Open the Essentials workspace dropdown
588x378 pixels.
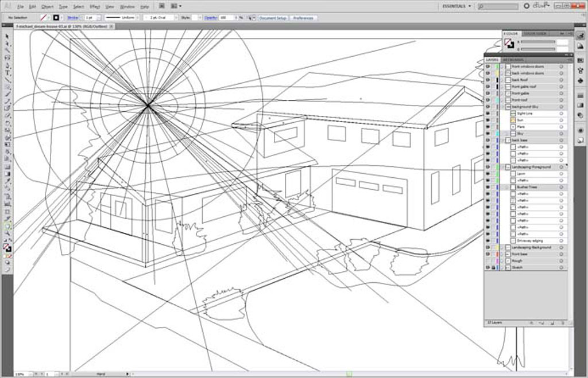(457, 6)
